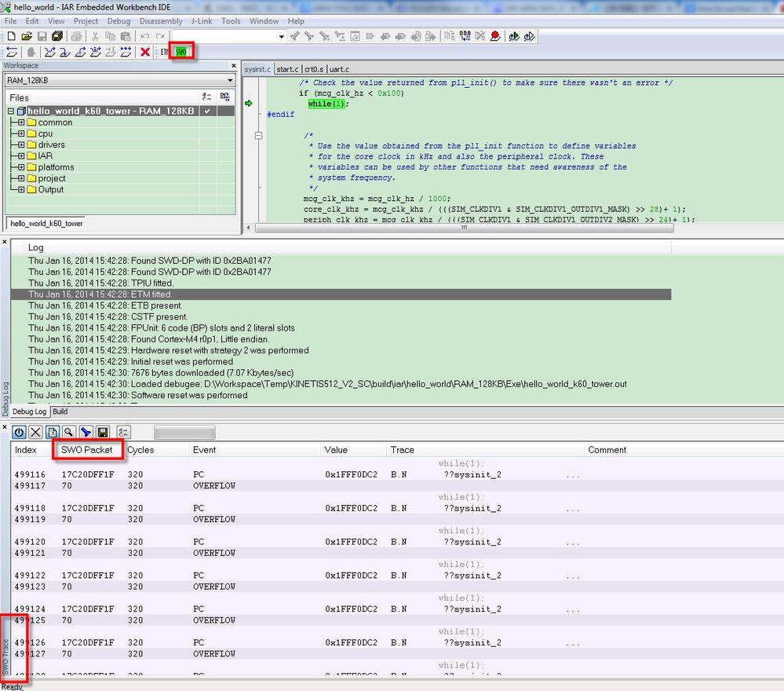
Task: Expand the Output folder
Action: [21, 190]
